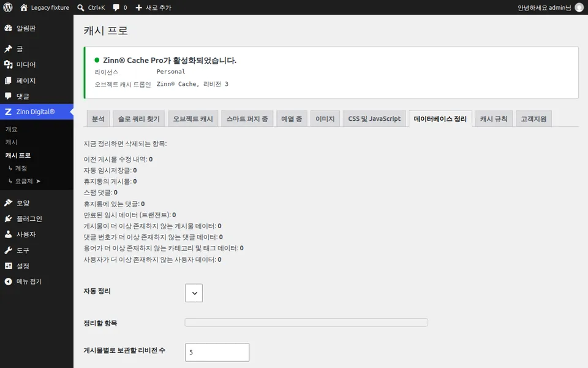Image resolution: width=588 pixels, height=368 pixels.
Task: Collapse menu with 메뉴 접기 arrow icon
Action: [8, 282]
